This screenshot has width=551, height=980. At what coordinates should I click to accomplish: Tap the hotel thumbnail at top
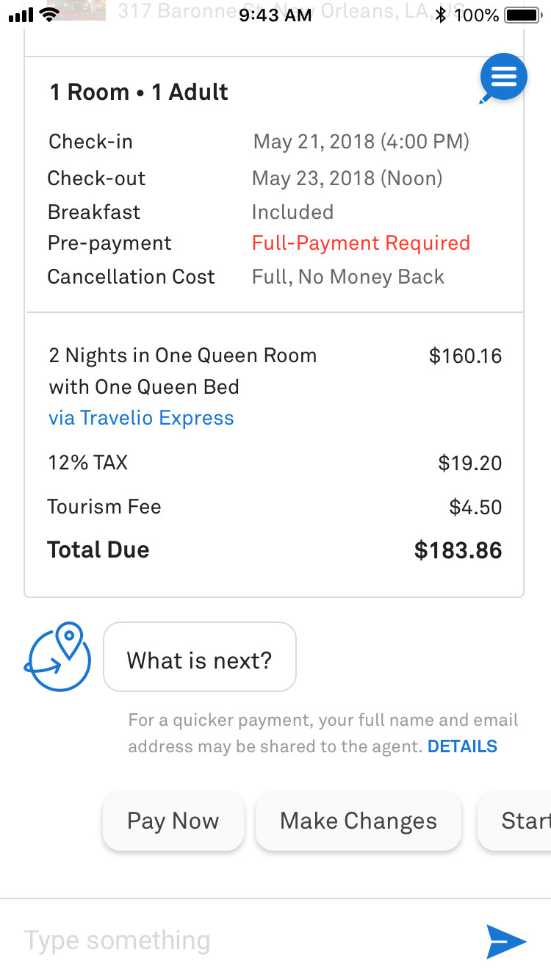click(x=80, y=10)
